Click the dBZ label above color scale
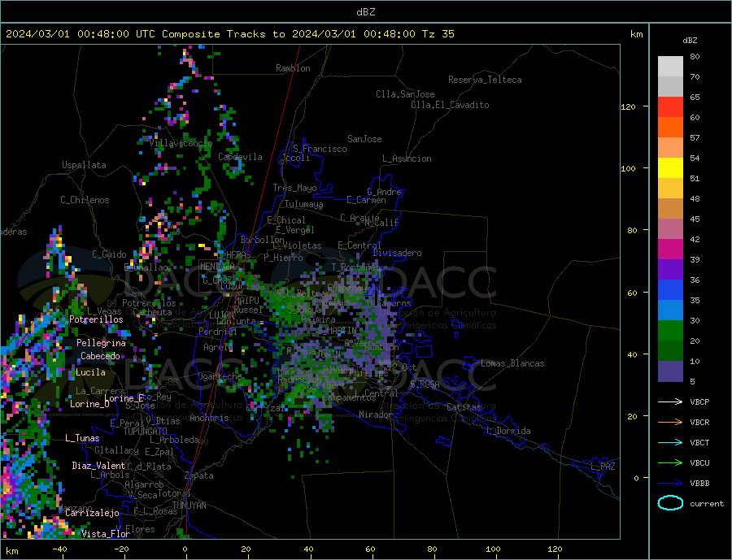This screenshot has width=732, height=560. pos(690,41)
